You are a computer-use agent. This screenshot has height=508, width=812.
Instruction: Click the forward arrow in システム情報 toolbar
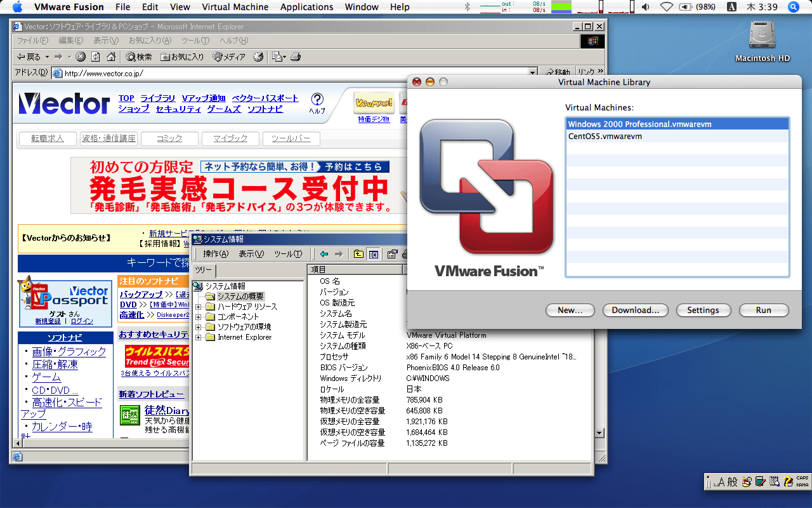point(339,254)
